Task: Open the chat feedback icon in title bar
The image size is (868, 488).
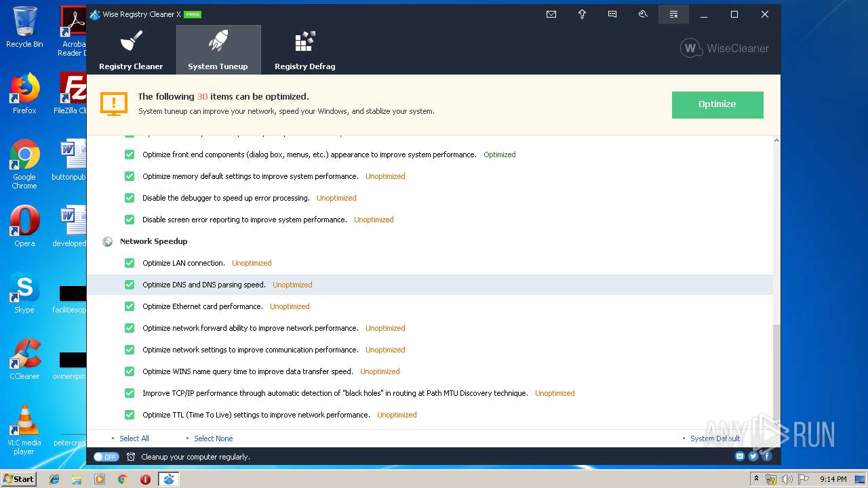Action: pyautogui.click(x=612, y=14)
